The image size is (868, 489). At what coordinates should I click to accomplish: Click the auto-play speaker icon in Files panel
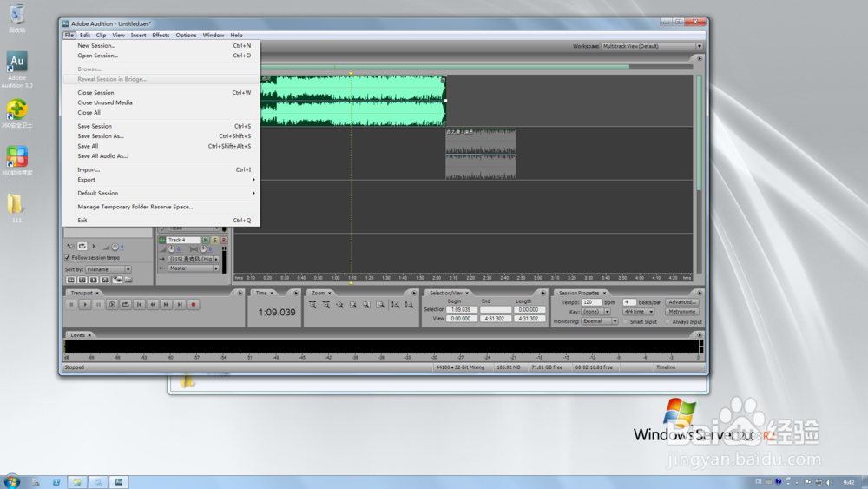[x=70, y=246]
